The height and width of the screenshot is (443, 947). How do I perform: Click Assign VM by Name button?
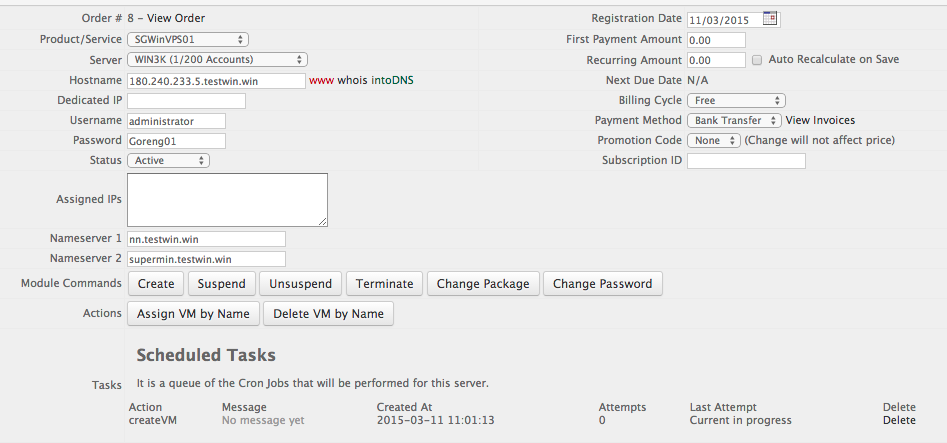(193, 314)
